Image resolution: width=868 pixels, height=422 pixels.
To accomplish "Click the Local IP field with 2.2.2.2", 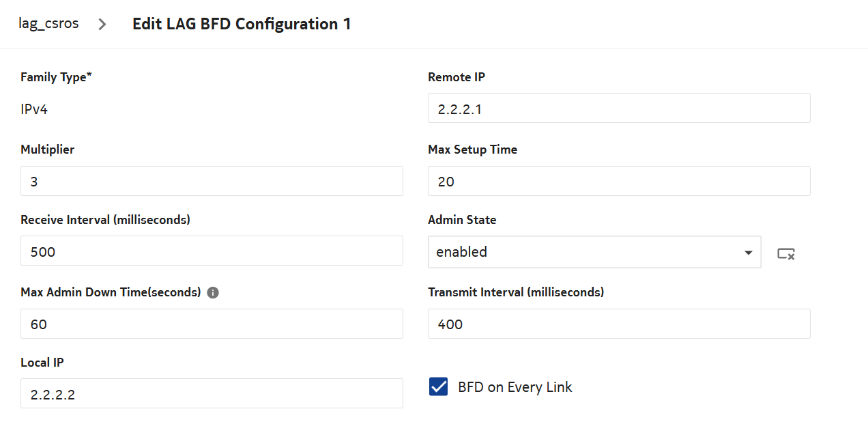I will (212, 394).
